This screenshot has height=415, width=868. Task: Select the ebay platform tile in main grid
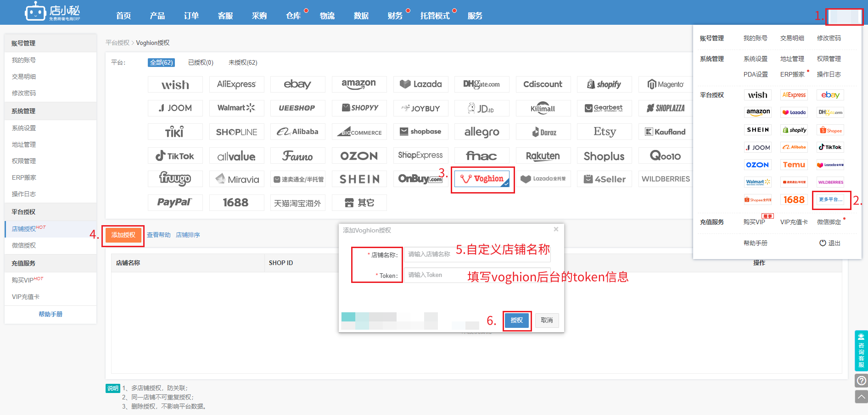(298, 84)
